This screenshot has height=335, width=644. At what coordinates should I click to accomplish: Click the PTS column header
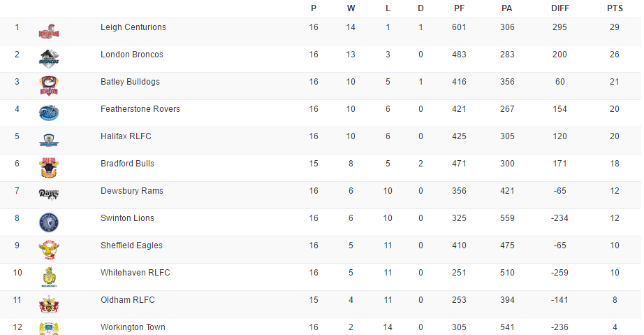(x=615, y=8)
